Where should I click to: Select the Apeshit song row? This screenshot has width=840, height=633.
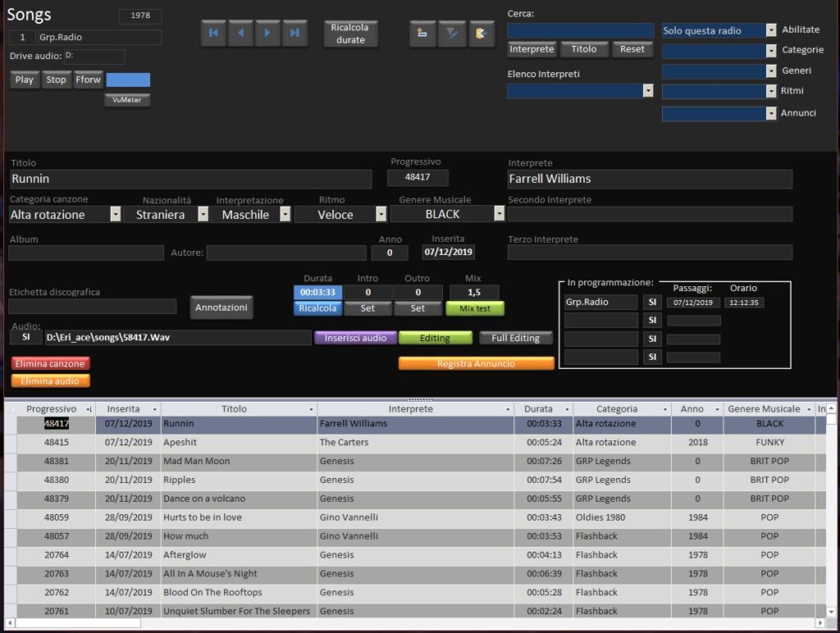point(416,442)
